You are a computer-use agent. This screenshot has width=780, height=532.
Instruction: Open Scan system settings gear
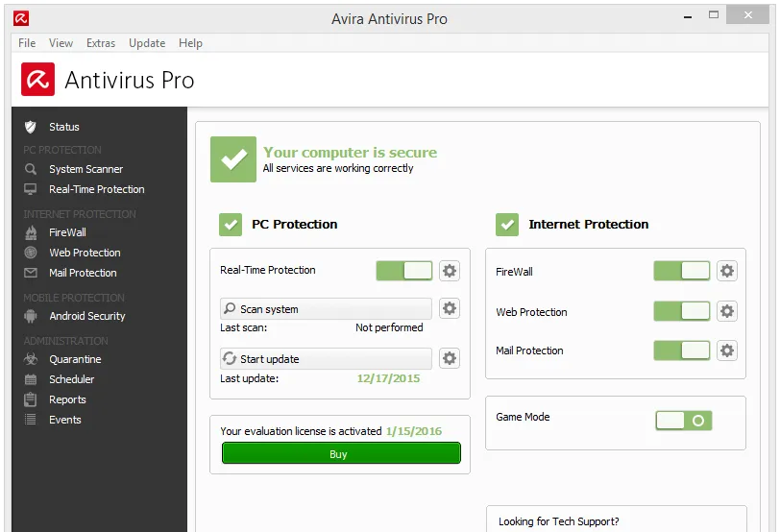[x=450, y=308]
